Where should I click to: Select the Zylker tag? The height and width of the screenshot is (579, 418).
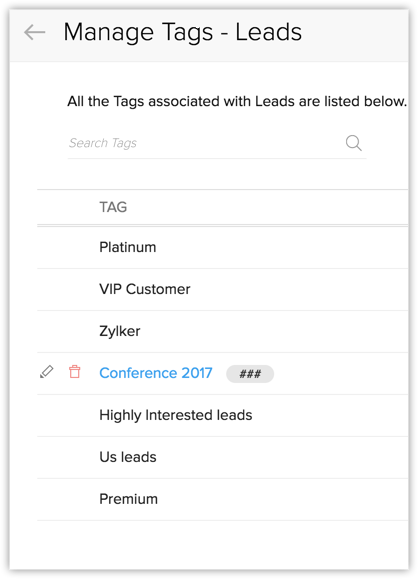pos(120,331)
